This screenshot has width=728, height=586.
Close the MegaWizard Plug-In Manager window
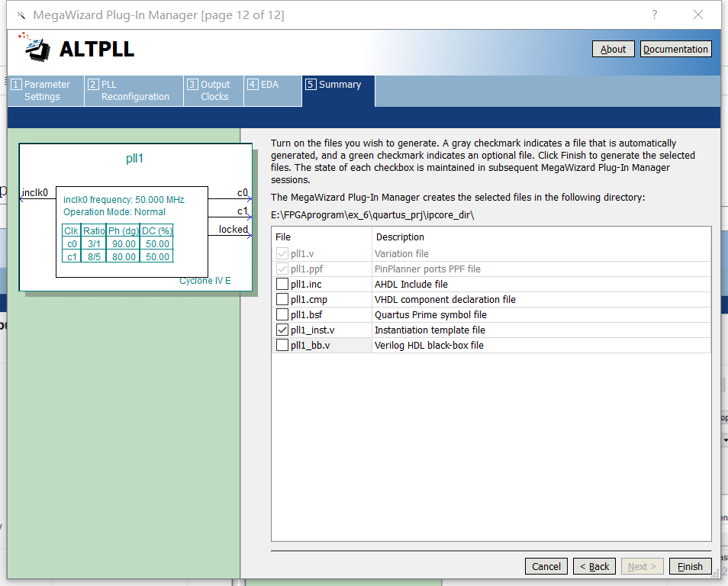pos(697,14)
